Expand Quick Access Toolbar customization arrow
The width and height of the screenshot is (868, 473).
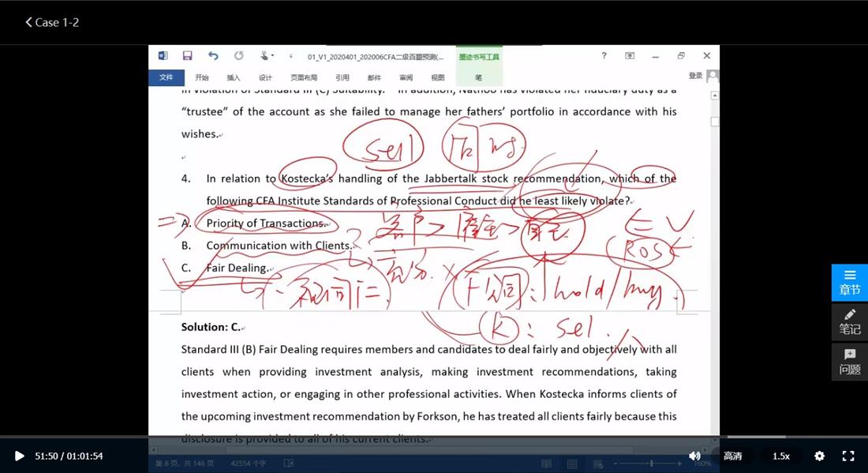coord(290,56)
